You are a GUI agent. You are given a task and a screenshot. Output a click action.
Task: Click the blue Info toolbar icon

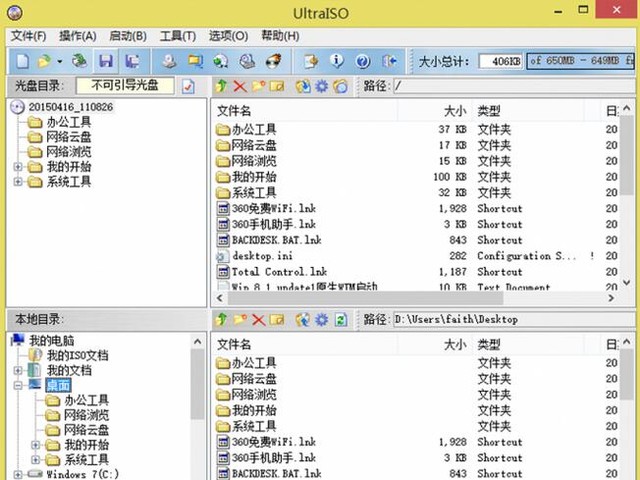(x=337, y=61)
